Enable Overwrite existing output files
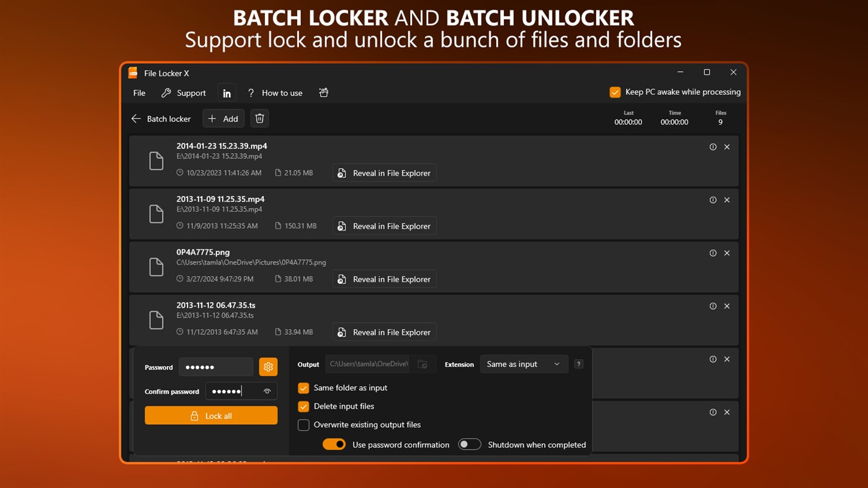The width and height of the screenshot is (868, 488). pos(303,425)
